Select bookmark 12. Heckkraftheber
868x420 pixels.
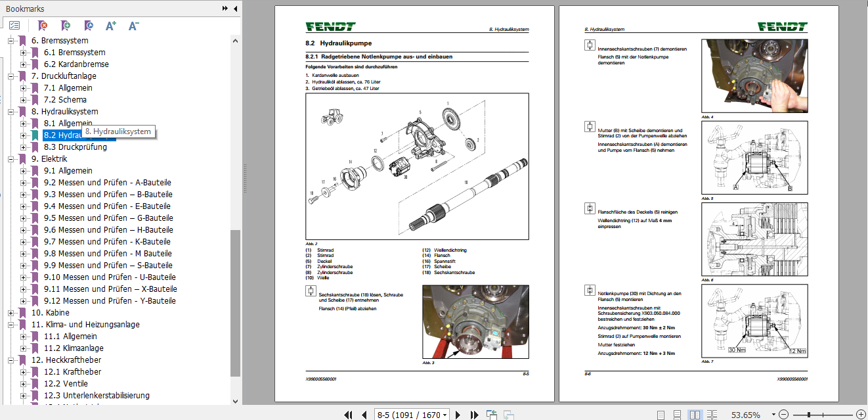pyautogui.click(x=66, y=360)
